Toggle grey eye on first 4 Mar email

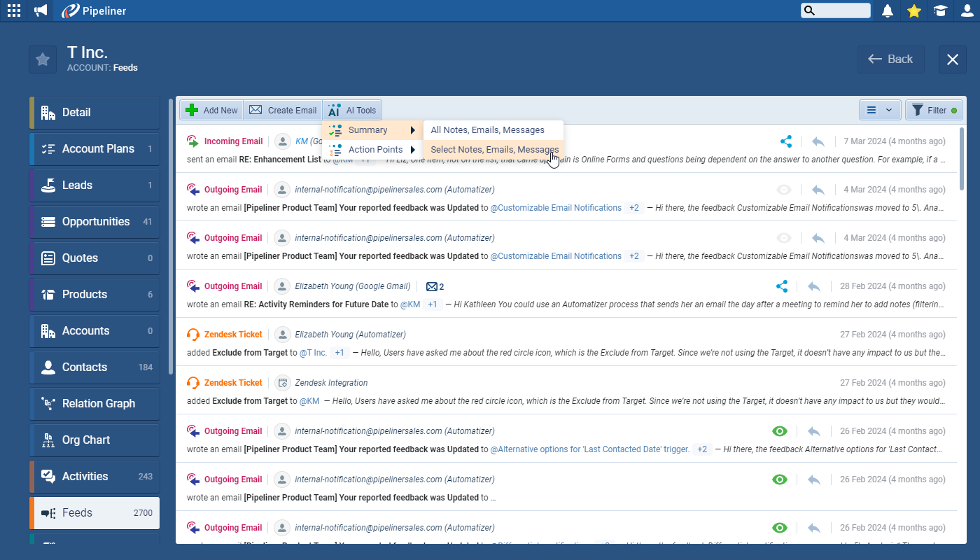click(783, 190)
